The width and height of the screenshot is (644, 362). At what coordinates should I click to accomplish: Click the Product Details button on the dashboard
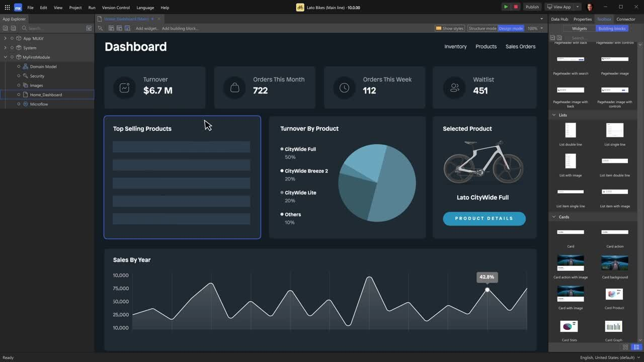coord(484,219)
